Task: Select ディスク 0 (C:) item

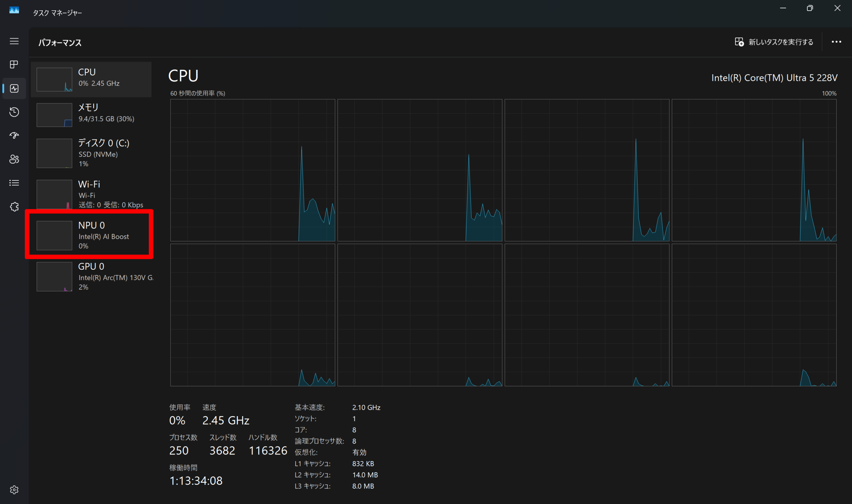Action: tap(91, 153)
